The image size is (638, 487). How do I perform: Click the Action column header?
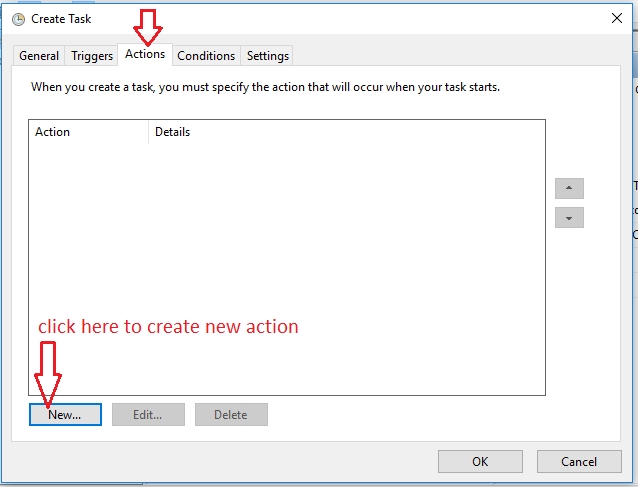(88, 132)
